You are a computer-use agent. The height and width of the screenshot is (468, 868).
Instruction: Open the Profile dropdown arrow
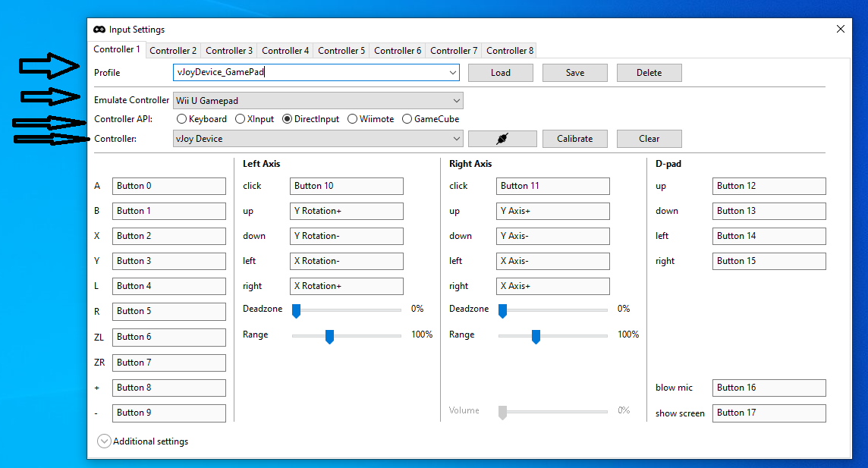pos(453,73)
